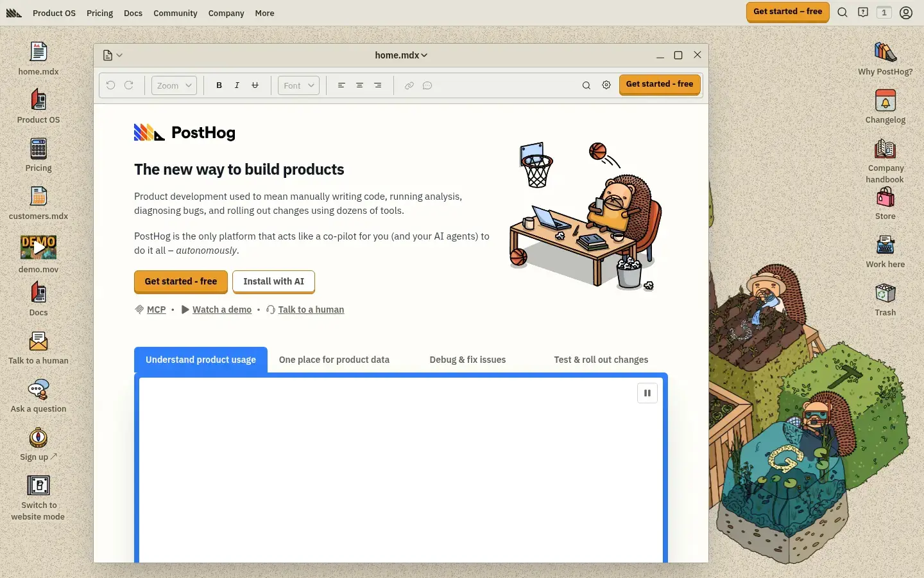Open the Work here desktop icon
924x578 pixels.
886,245
